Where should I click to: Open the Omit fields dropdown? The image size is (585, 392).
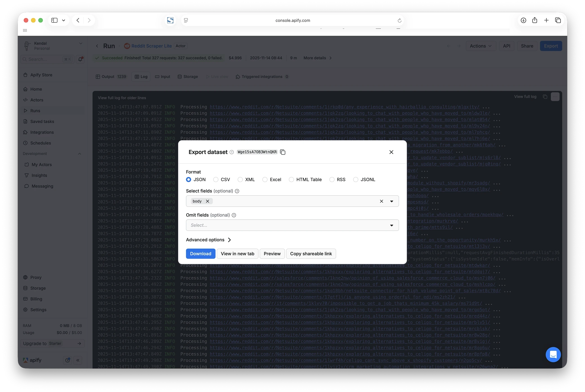click(x=292, y=225)
